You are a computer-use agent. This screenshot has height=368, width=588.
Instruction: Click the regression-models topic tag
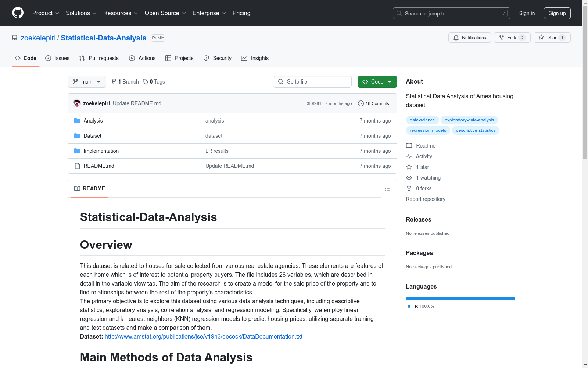(428, 130)
